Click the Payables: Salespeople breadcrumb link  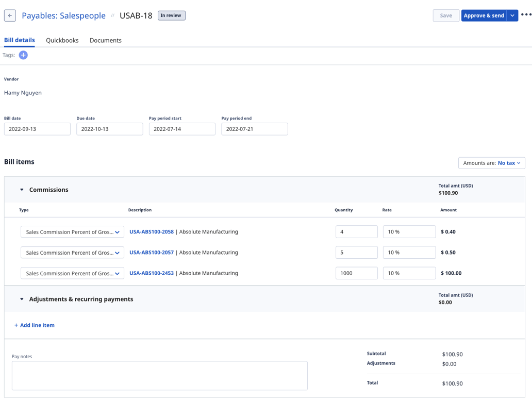63,15
